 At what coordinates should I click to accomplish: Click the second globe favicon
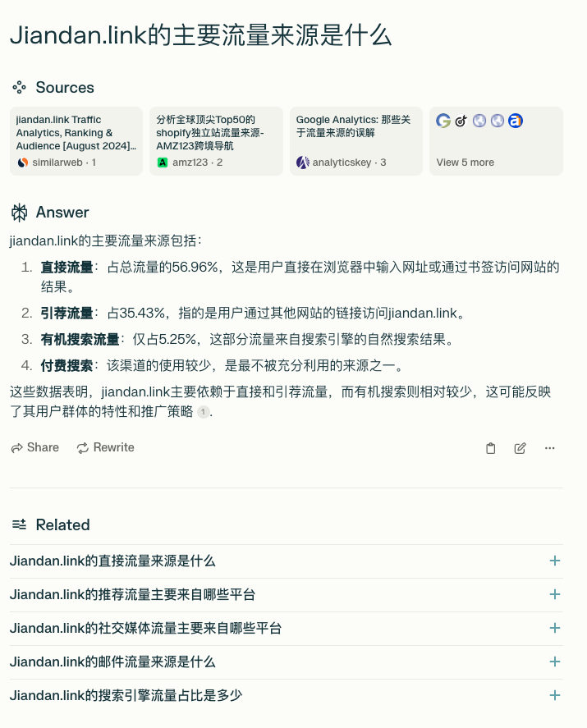coord(498,121)
